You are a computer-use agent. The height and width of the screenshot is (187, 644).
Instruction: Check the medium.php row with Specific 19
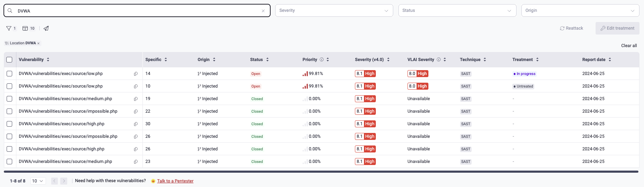[9, 99]
